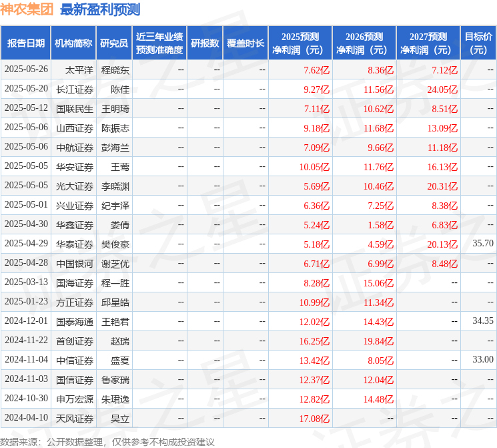Click the 国海证券 institution cell
The width and height of the screenshot is (497, 448).
point(75,283)
